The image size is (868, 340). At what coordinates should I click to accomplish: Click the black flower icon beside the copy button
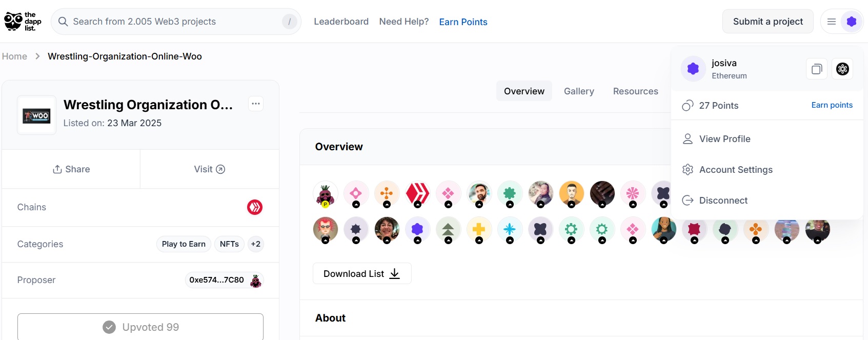point(842,69)
